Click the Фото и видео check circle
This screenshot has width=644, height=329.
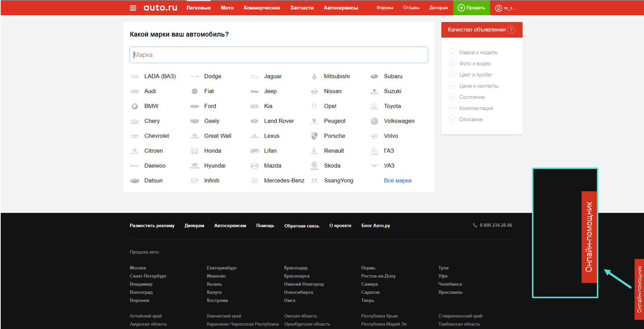tap(452, 63)
